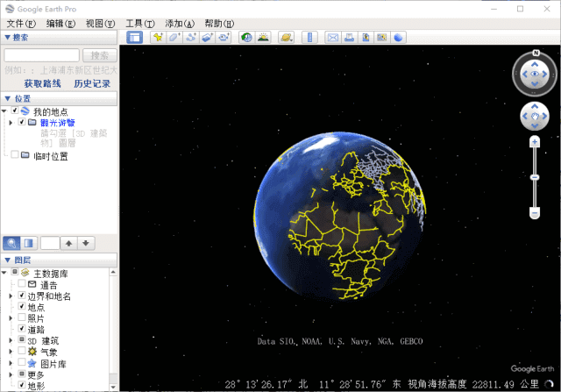Expand the 边界和地名 layer tree arrow
The image size is (561, 392).
click(x=10, y=296)
